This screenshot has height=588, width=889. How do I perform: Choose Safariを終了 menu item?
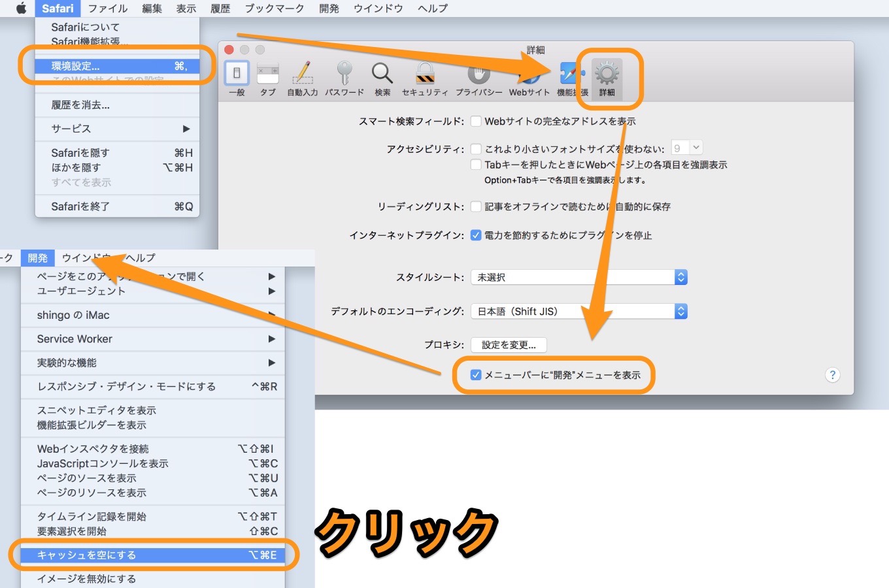(x=117, y=206)
